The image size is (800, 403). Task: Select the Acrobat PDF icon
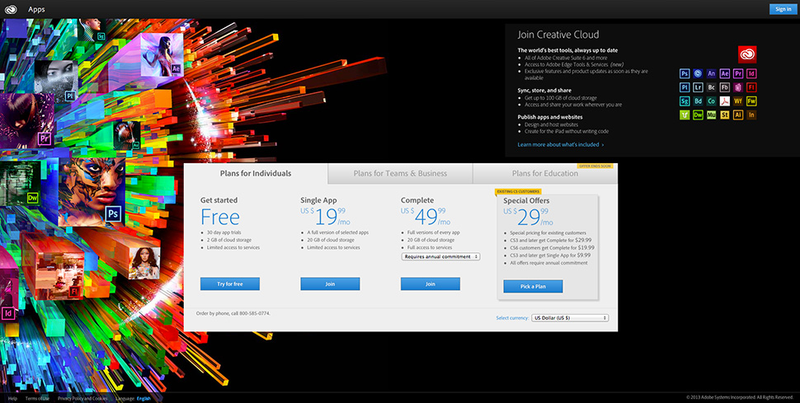coord(725,101)
